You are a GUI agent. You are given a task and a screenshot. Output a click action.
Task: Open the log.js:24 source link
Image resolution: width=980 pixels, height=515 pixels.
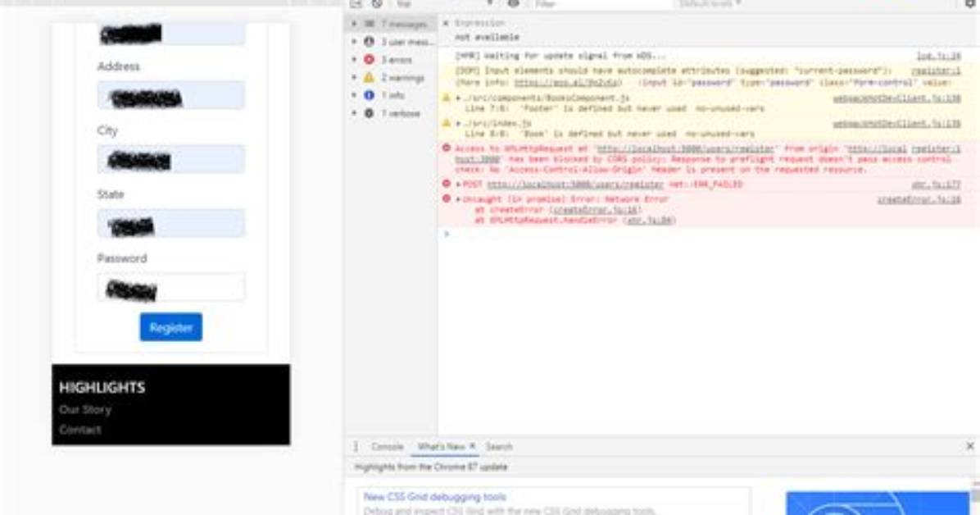pos(939,56)
